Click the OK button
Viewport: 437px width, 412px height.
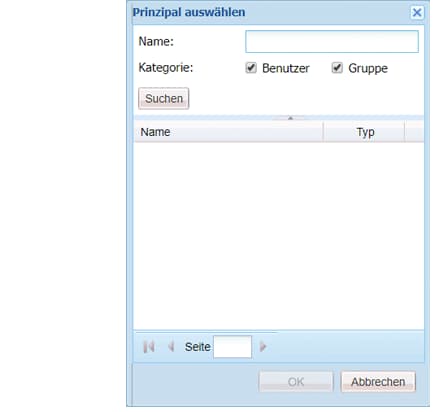tap(296, 382)
